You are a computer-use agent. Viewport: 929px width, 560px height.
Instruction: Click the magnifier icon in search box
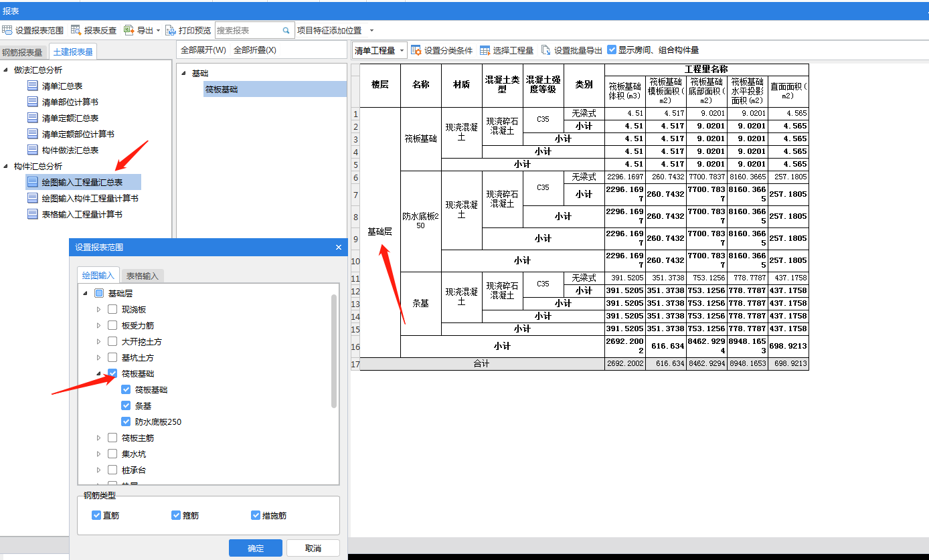[286, 30]
